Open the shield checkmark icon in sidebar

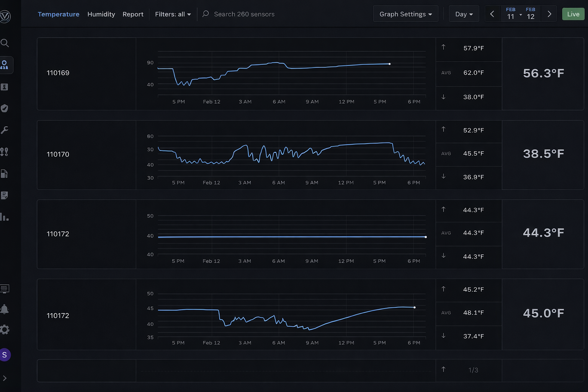[x=5, y=108]
